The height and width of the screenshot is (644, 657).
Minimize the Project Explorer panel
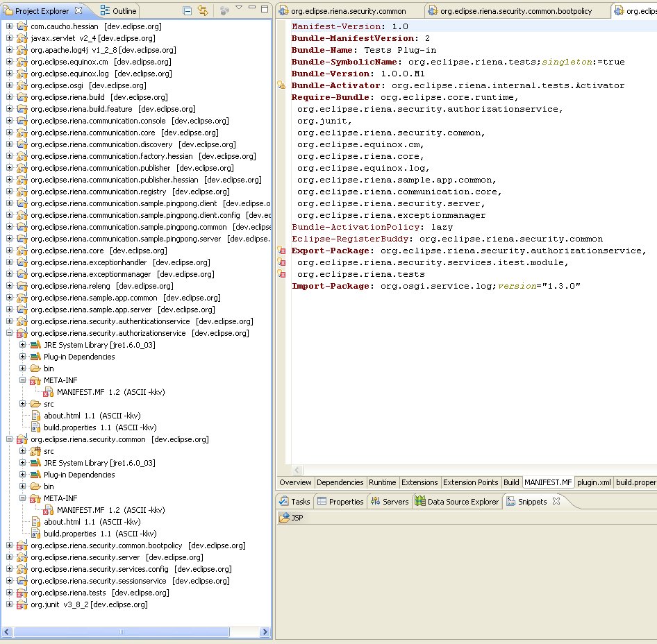click(x=252, y=8)
